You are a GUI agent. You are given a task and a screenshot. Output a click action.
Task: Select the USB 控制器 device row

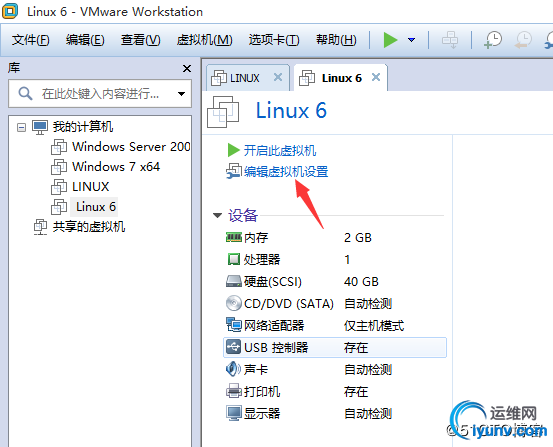click(x=335, y=348)
